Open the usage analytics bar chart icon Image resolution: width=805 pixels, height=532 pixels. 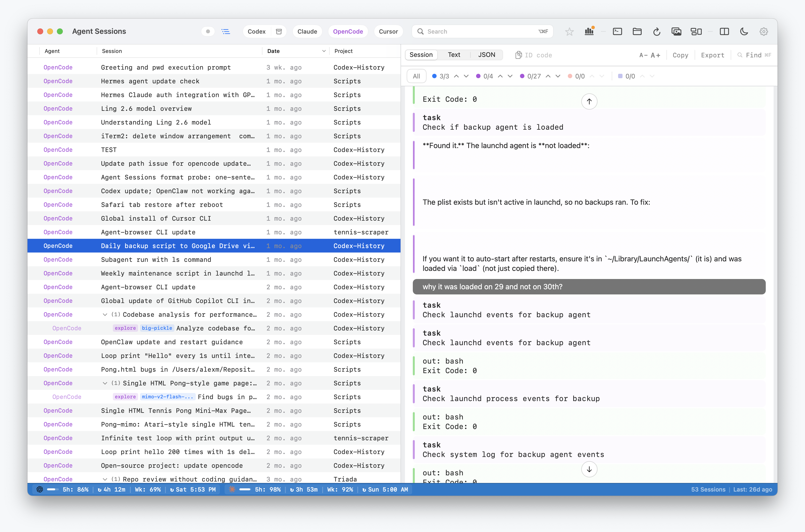point(589,31)
